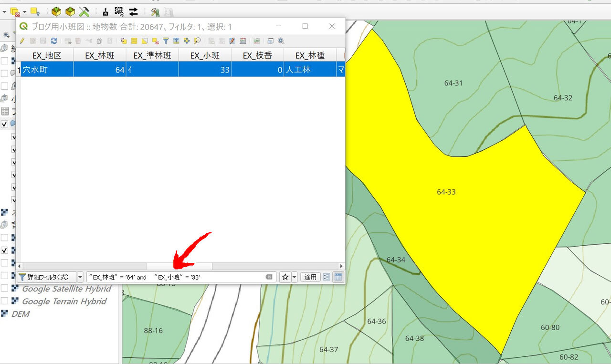The width and height of the screenshot is (611, 364).
Task: Click the first green cube plugin icon
Action: pos(56,11)
